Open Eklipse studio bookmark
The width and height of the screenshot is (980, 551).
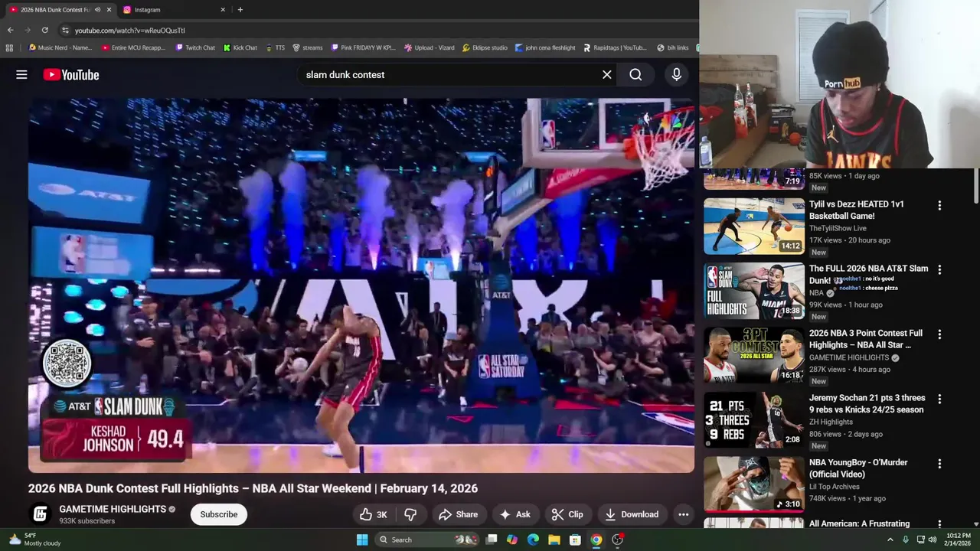(485, 47)
